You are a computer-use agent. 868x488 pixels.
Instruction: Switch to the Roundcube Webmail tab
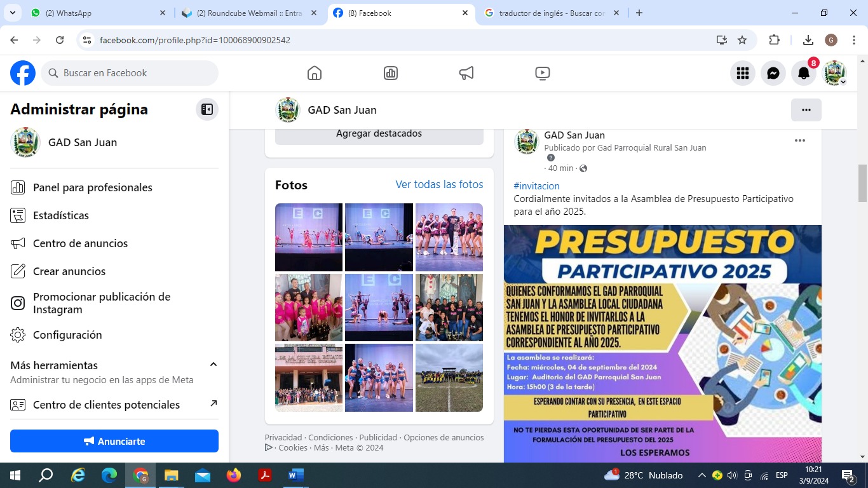tap(249, 13)
